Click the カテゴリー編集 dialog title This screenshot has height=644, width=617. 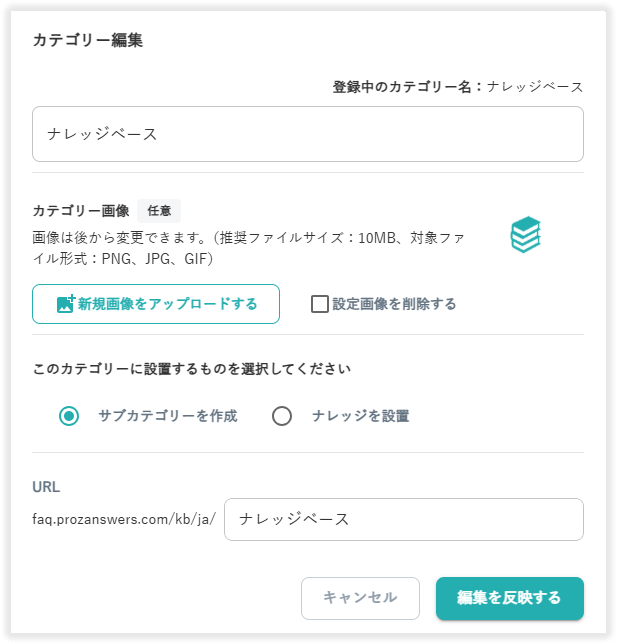pos(87,40)
